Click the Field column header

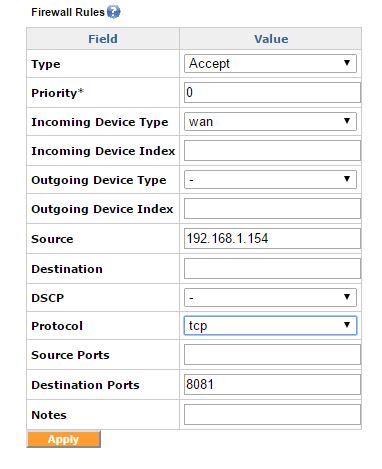(x=103, y=39)
